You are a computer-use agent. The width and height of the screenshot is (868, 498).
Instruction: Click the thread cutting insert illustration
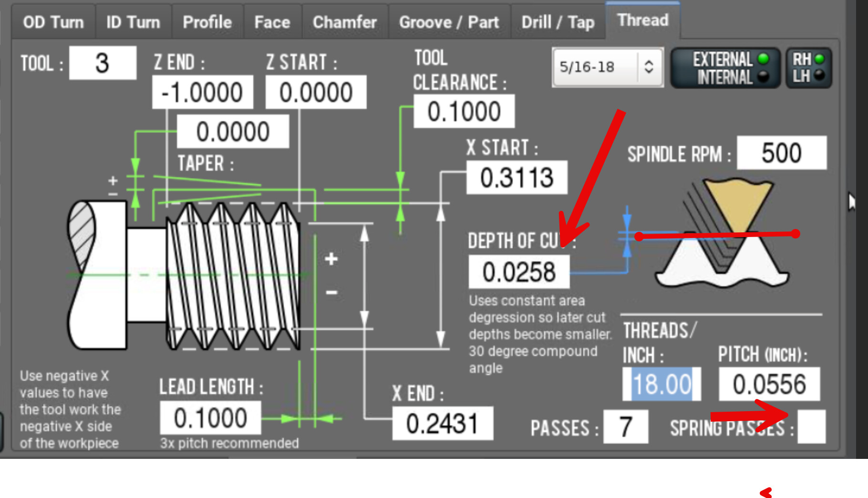(723, 234)
